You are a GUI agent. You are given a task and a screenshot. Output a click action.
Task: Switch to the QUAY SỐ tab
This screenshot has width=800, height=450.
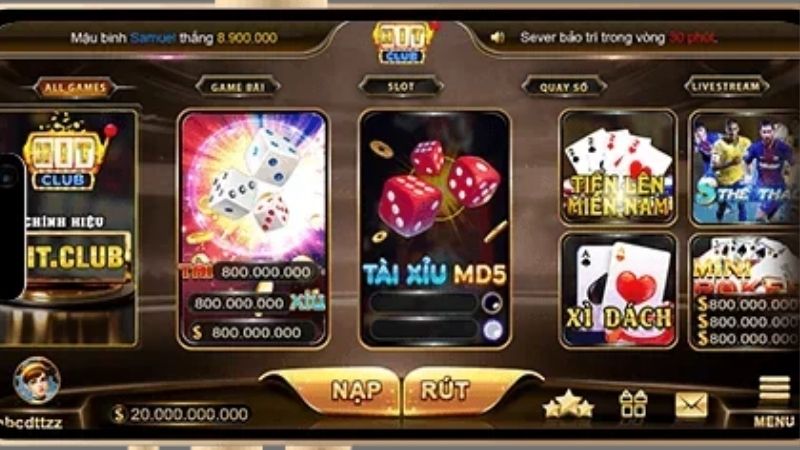(564, 87)
